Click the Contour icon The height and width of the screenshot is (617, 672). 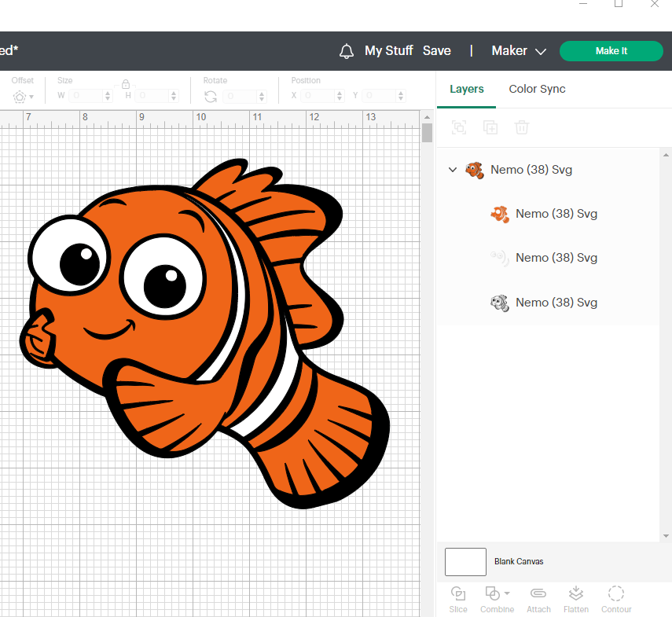616,593
